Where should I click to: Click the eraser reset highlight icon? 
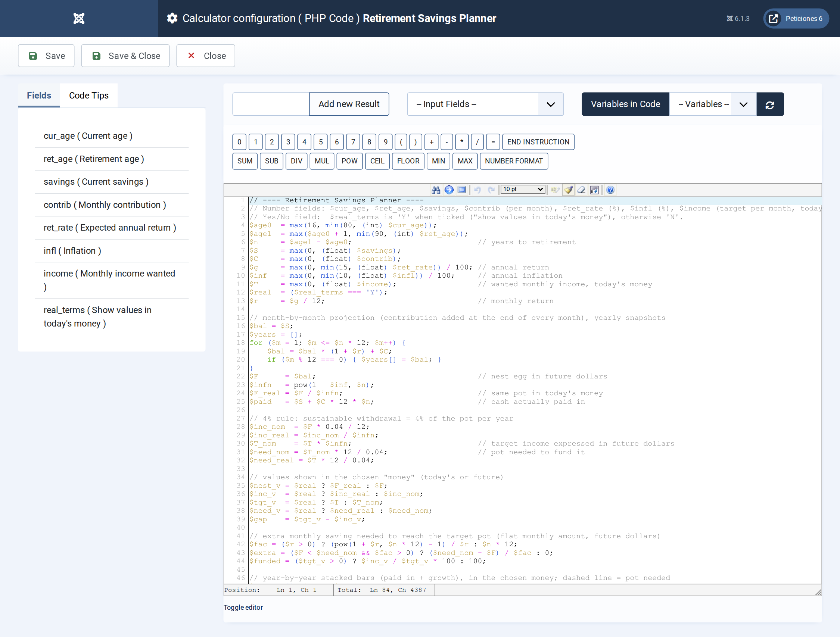[581, 190]
